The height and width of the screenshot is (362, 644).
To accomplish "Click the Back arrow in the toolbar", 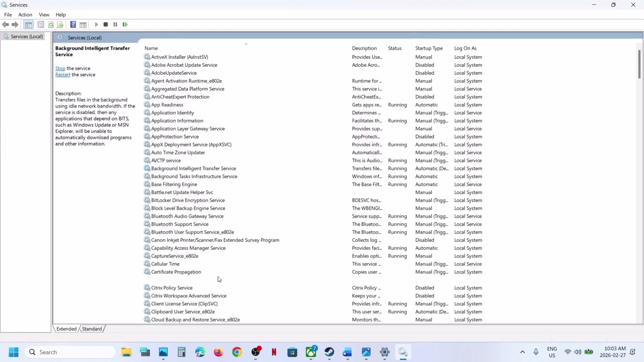I will 5,24.
